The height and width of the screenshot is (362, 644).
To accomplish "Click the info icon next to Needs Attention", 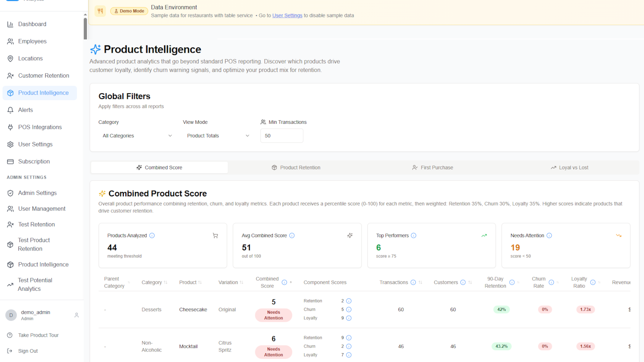I will [550, 235].
